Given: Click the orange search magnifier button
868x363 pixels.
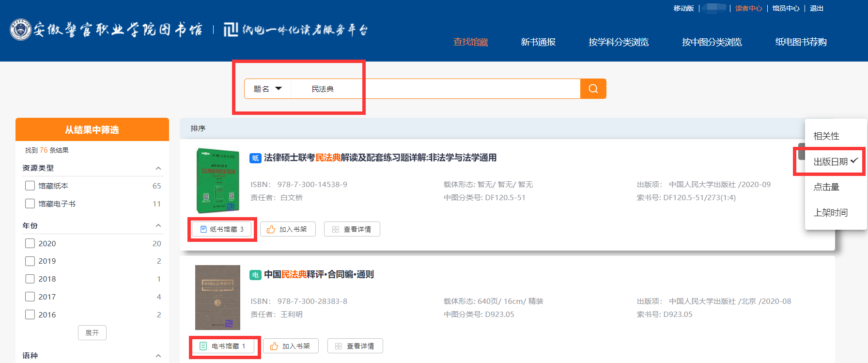Looking at the screenshot, I should [593, 89].
